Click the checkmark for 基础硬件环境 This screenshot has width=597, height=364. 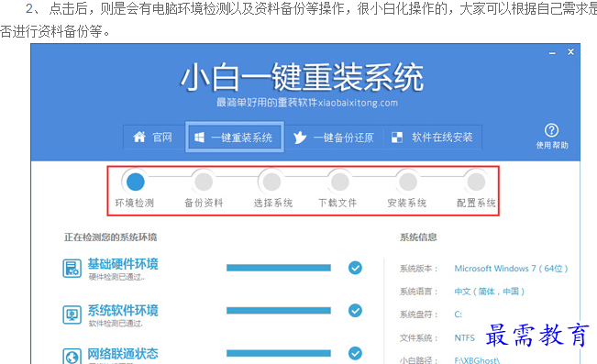click(x=355, y=268)
